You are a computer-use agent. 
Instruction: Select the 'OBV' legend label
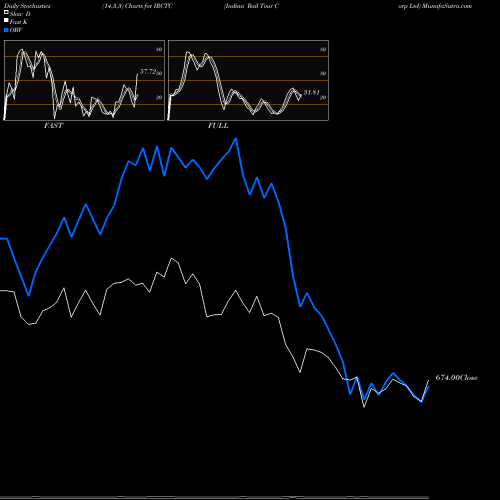coord(16,30)
